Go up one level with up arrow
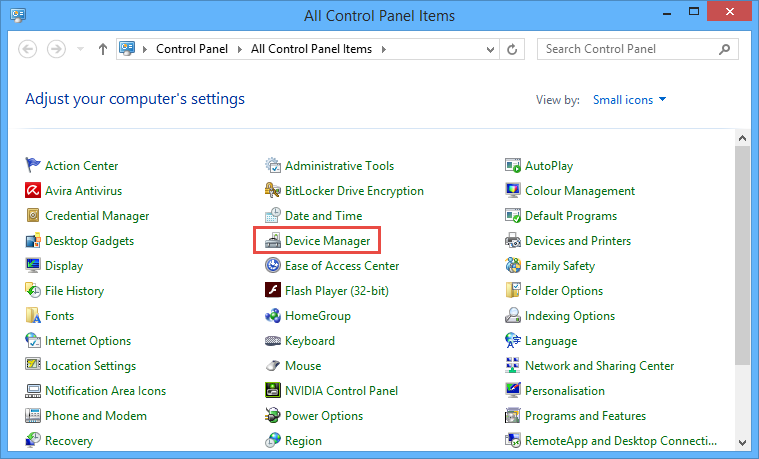Viewport: 759px width, 459px height. coord(102,49)
